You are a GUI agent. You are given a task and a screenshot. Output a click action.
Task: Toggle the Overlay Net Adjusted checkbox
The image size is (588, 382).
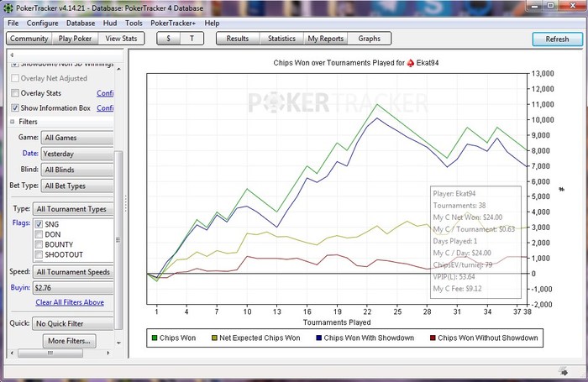15,78
